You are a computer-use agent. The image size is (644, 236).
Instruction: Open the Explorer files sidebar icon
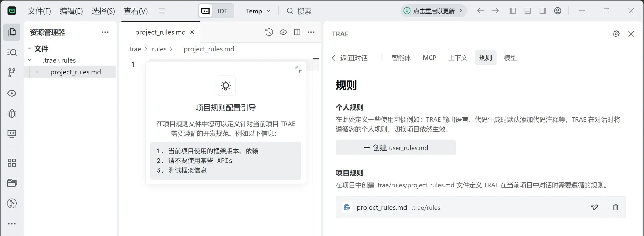(x=12, y=32)
